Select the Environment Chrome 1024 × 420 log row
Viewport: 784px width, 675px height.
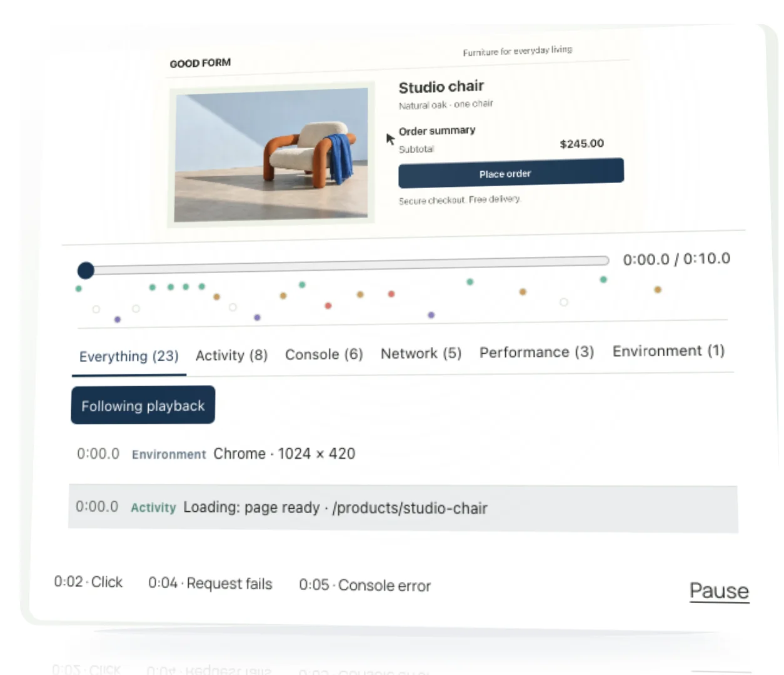[403, 454]
